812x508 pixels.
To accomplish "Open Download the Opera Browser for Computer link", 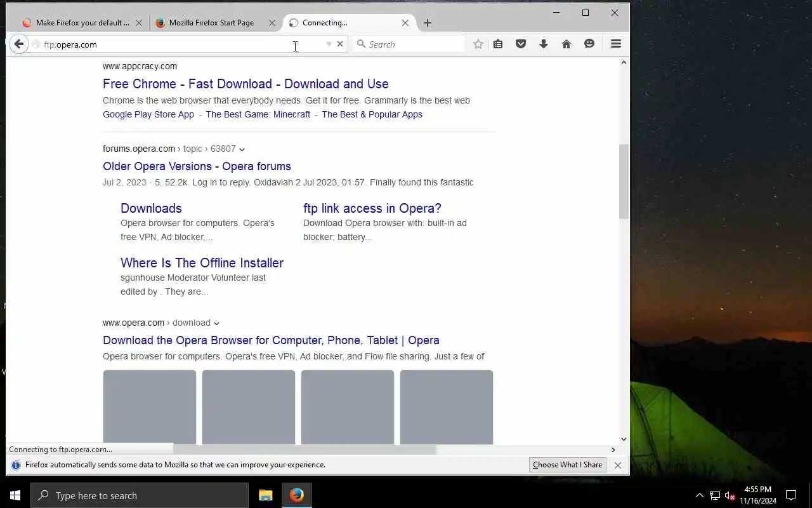I will 271,340.
